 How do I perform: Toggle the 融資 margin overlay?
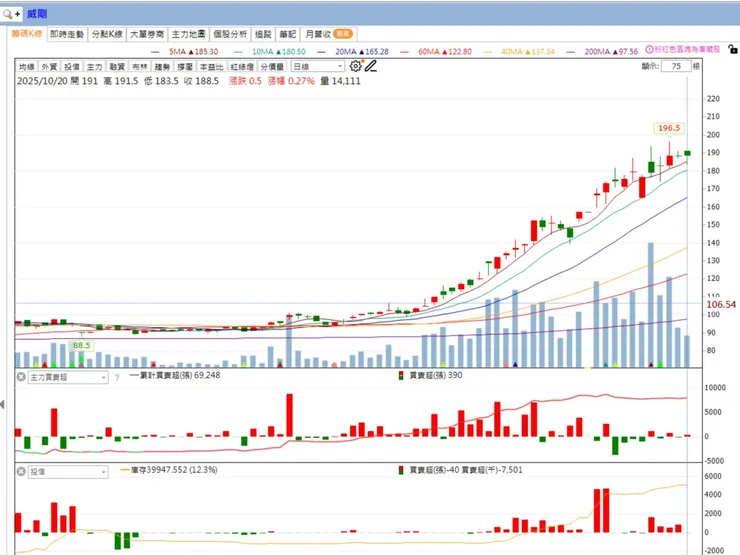coord(117,67)
